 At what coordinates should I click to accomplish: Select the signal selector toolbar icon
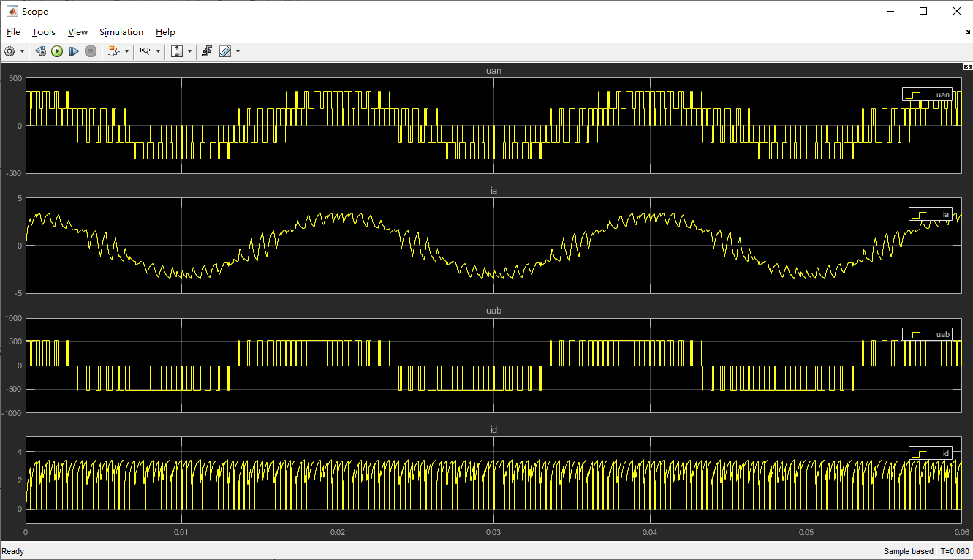(112, 51)
